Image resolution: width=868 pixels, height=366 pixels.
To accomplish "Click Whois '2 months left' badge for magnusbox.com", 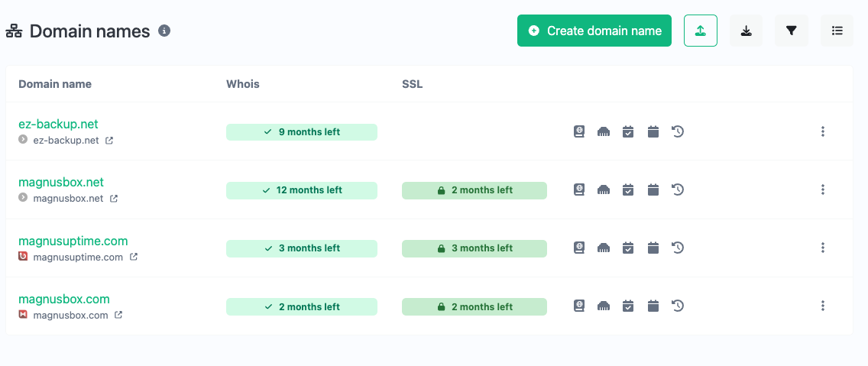I will (302, 306).
